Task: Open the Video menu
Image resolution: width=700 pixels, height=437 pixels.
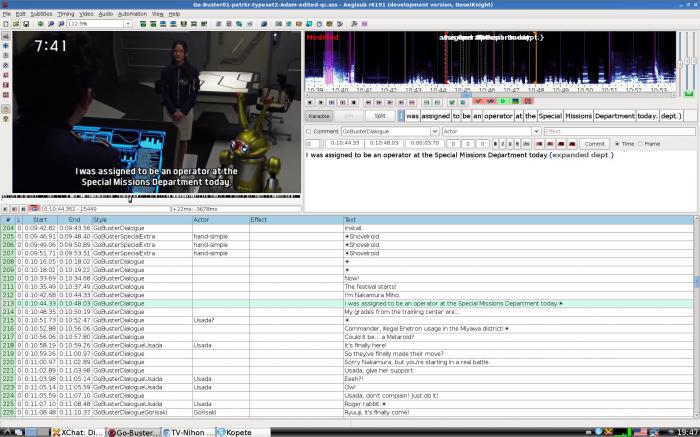Action: [x=86, y=14]
